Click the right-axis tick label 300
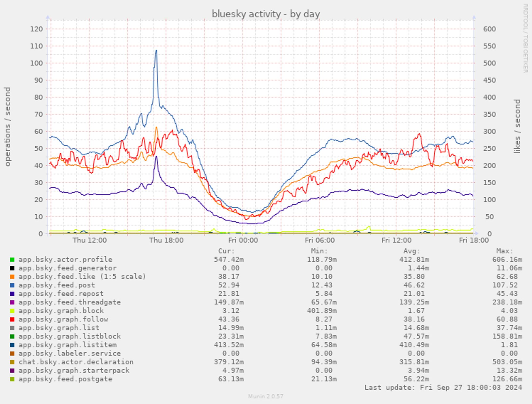Viewport: 532px width, 404px height. click(489, 131)
